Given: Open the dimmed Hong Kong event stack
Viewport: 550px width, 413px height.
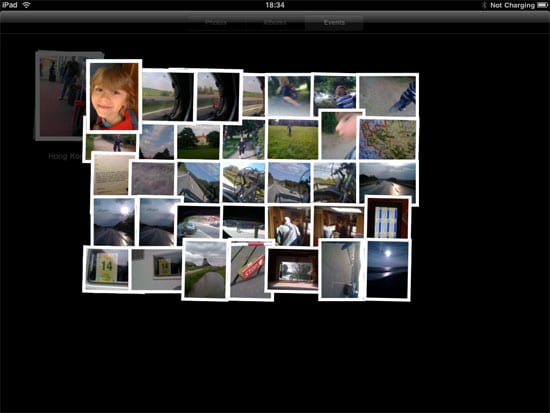Looking at the screenshot, I should pos(60,95).
